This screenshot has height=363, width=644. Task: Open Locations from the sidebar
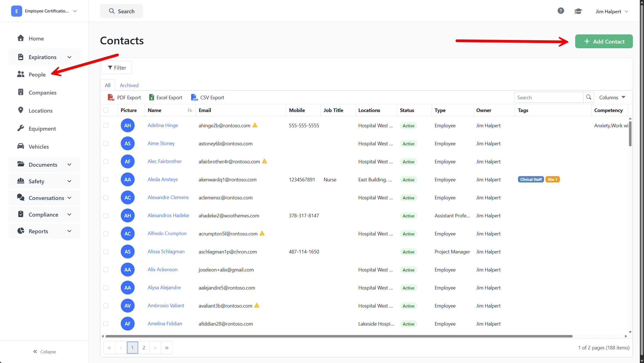click(41, 111)
